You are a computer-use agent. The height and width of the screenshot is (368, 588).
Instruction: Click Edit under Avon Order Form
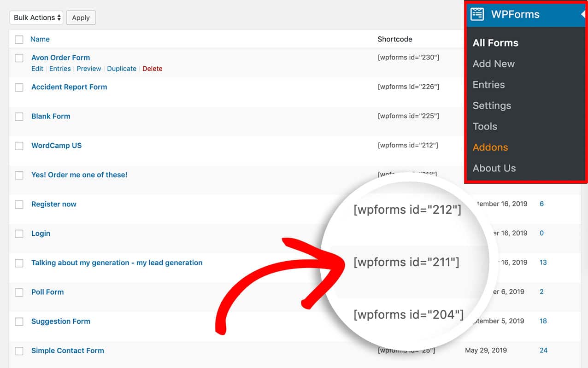pos(37,69)
